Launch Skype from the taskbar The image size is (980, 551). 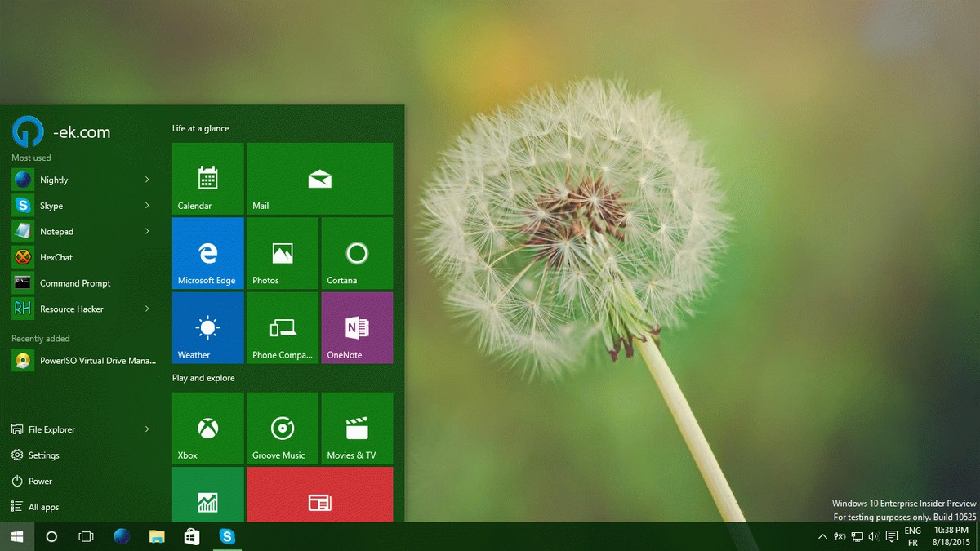(x=228, y=537)
